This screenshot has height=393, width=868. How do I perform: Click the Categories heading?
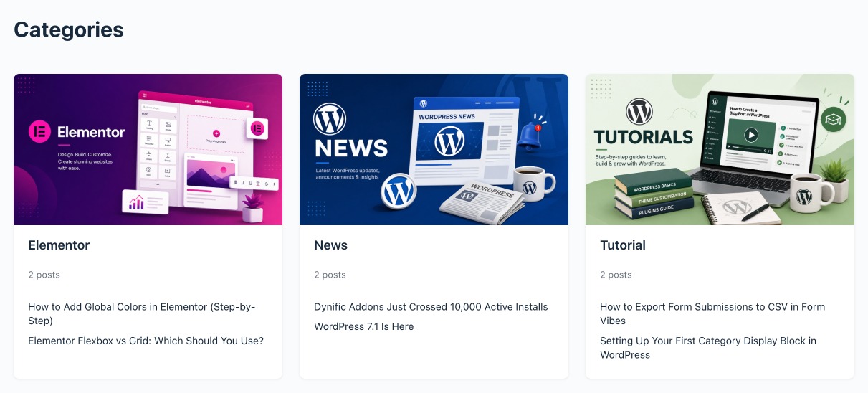69,29
